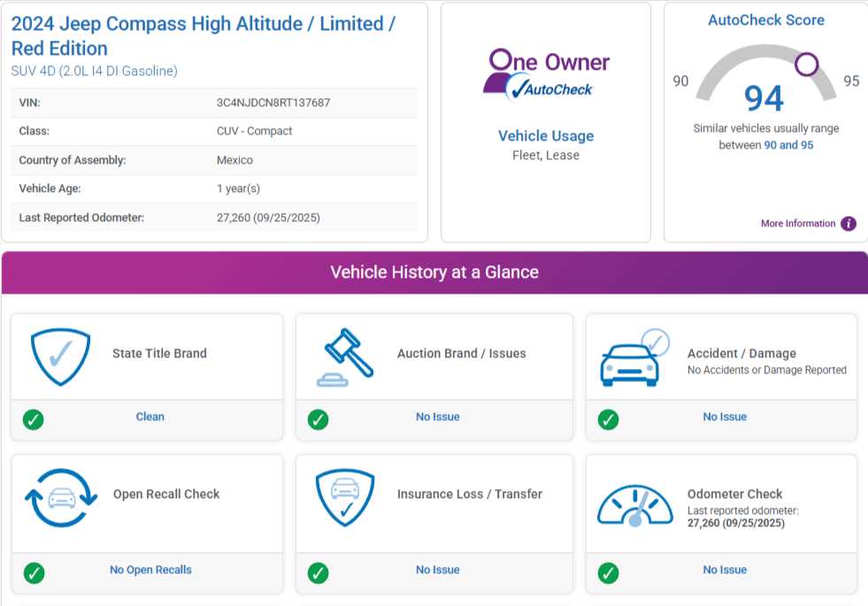Viewport: 868px width, 606px height.
Task: Click green checkmark next to Clean status
Action: pos(34,419)
